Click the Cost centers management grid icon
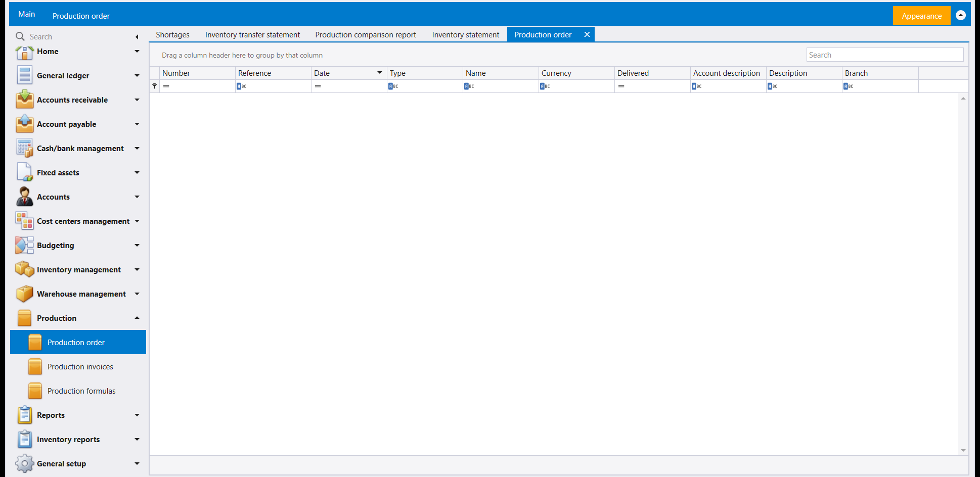The image size is (980, 477). [24, 221]
